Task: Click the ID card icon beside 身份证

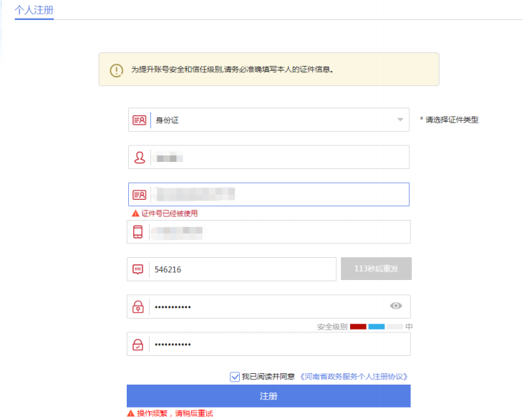Action: pyautogui.click(x=139, y=120)
